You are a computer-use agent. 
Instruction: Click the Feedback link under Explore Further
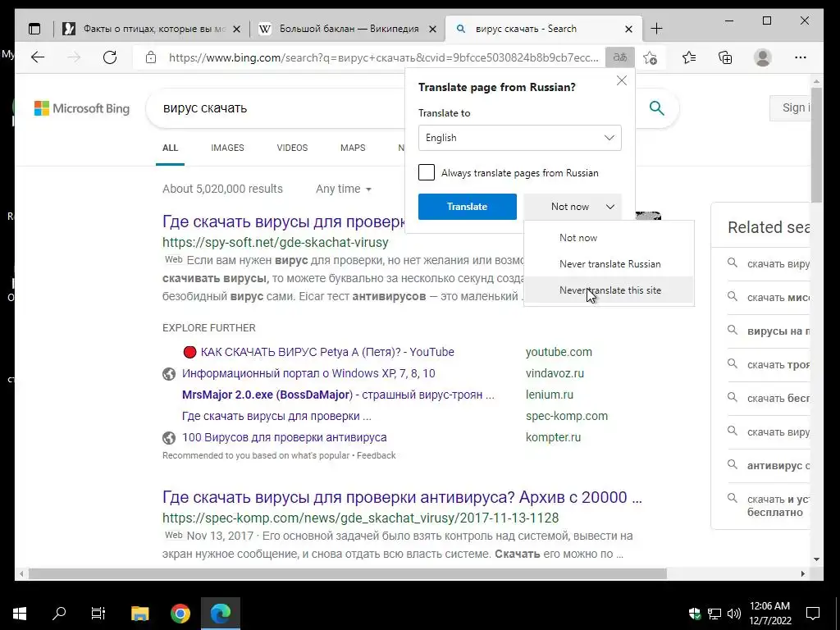(x=376, y=455)
